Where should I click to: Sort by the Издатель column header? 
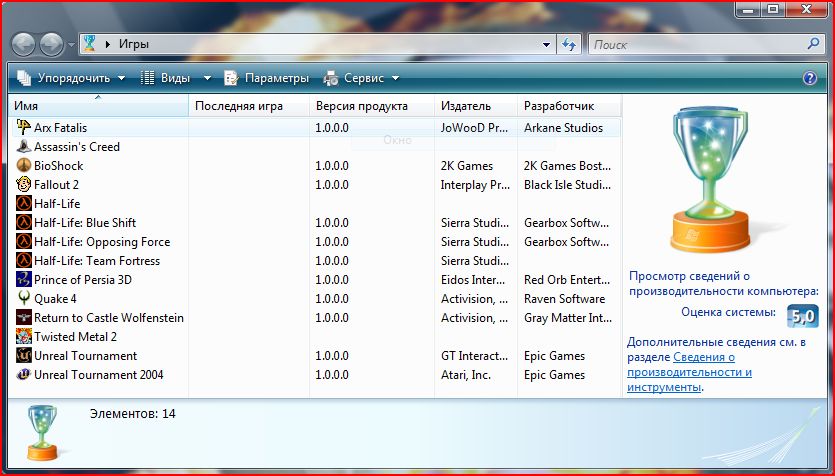tap(476, 106)
